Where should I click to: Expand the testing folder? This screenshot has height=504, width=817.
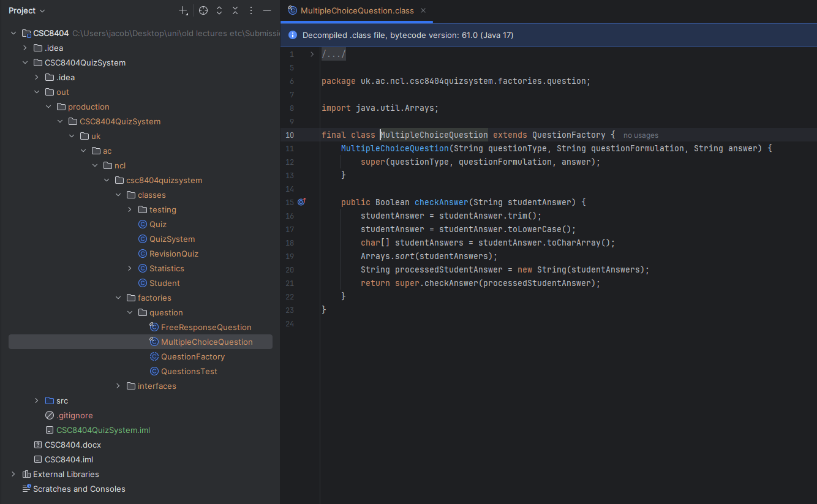pos(129,209)
